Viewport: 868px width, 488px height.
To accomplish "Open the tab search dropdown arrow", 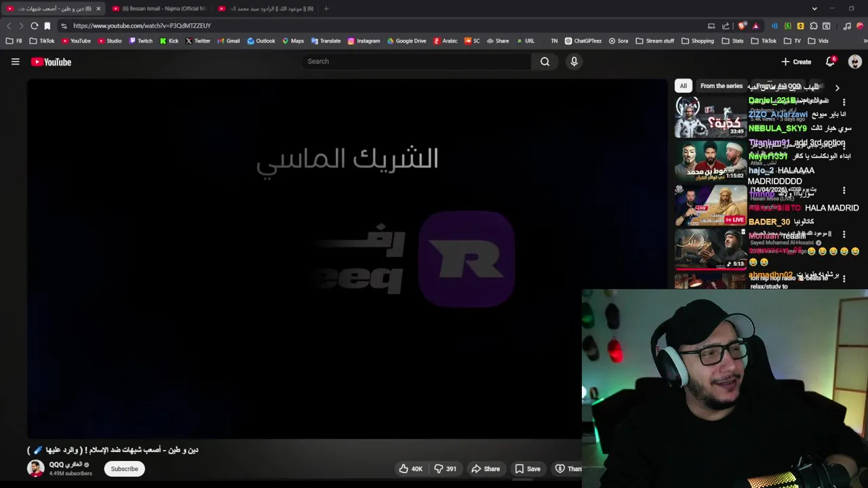I will click(814, 9).
